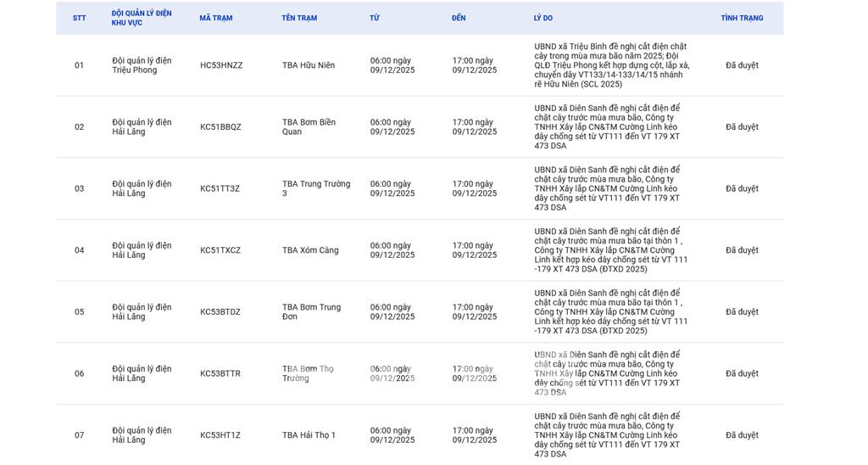This screenshot has width=868, height=465.
Task: Click the reason text for TBA Hữu Niên
Action: coord(610,65)
